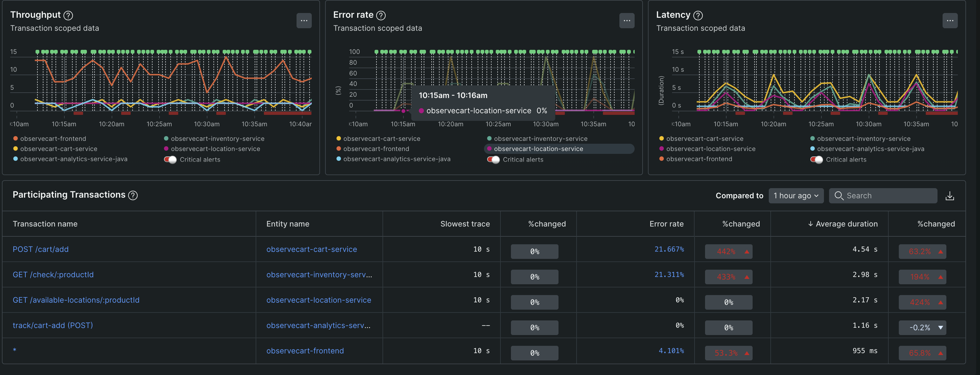980x375 pixels.
Task: Click help icon beside Error rate title
Action: click(x=381, y=15)
